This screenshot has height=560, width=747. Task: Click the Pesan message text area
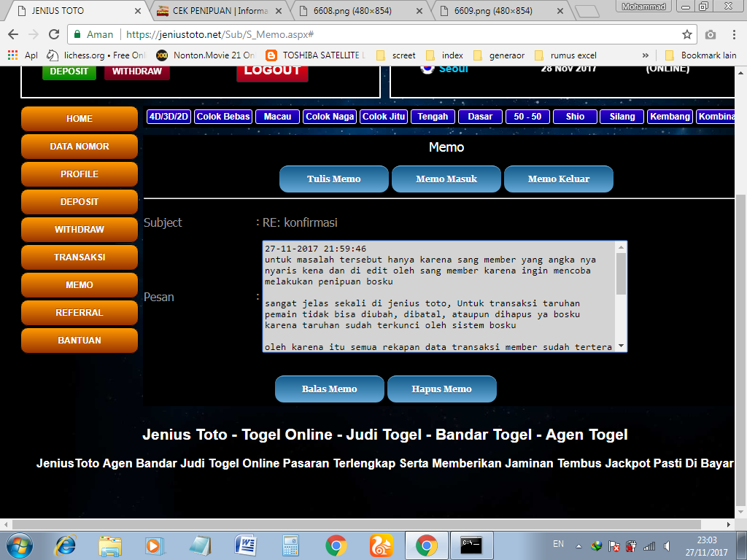pos(438,296)
